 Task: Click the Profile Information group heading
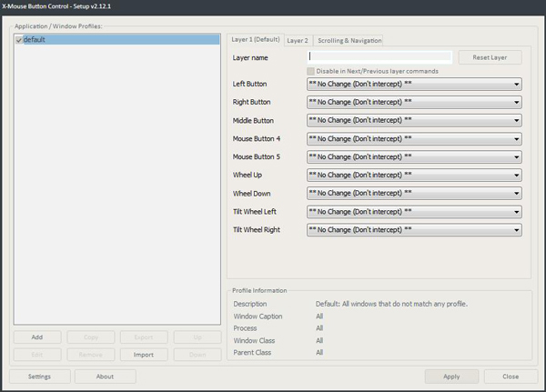[x=259, y=290]
